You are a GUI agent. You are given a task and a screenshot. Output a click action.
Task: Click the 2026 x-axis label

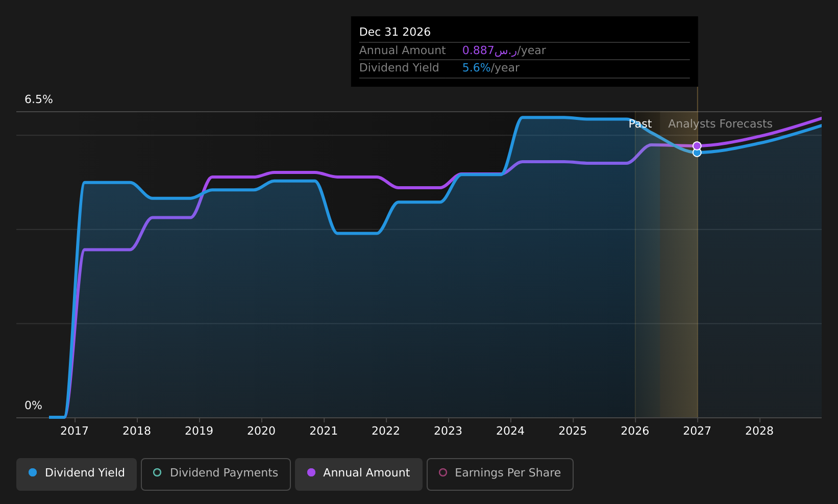[x=635, y=431]
